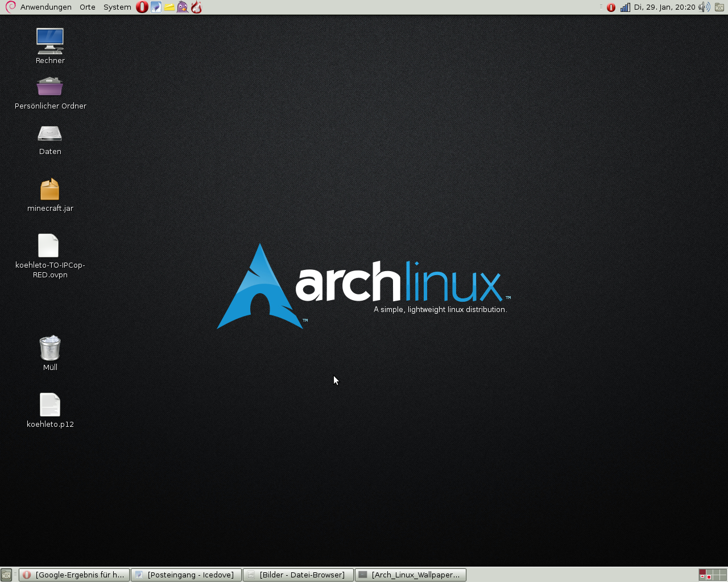Open the volume control speaker icon
This screenshot has width=728, height=582.
pyautogui.click(x=704, y=7)
